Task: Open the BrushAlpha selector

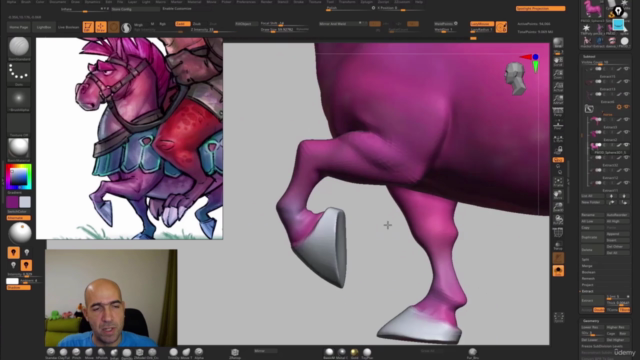Action: 19,100
